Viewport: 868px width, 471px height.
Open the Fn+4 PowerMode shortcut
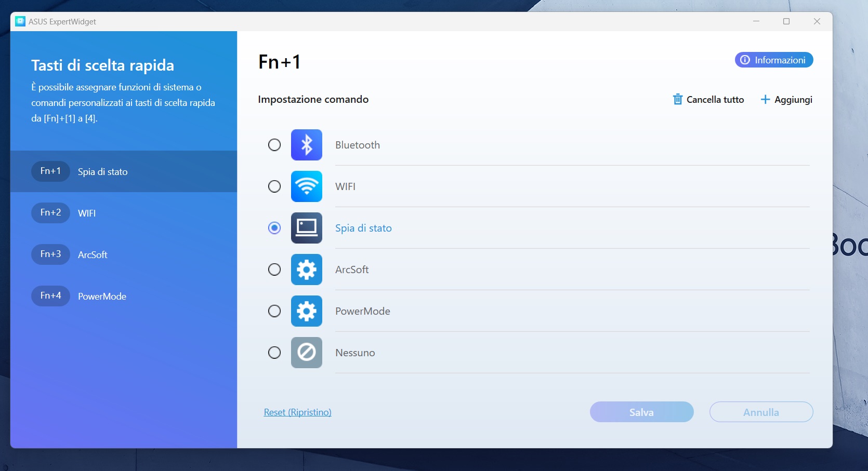(124, 296)
